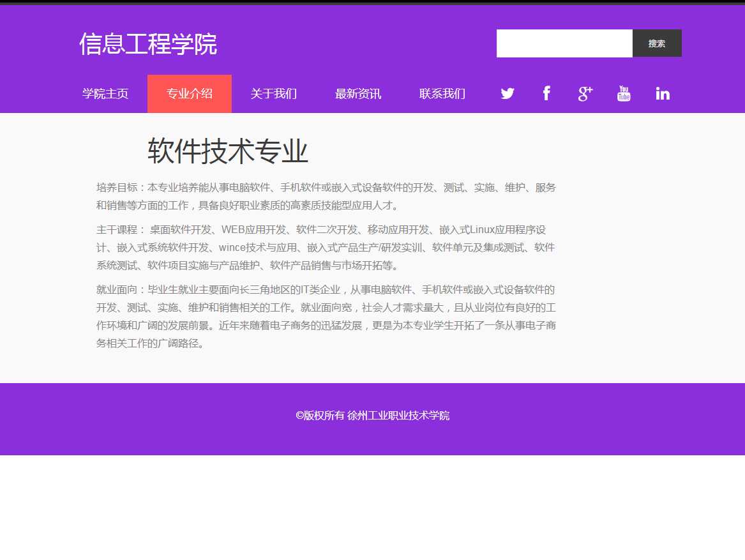This screenshot has width=745, height=560.
Task: Click the 信息工程学院 site title
Action: (148, 44)
